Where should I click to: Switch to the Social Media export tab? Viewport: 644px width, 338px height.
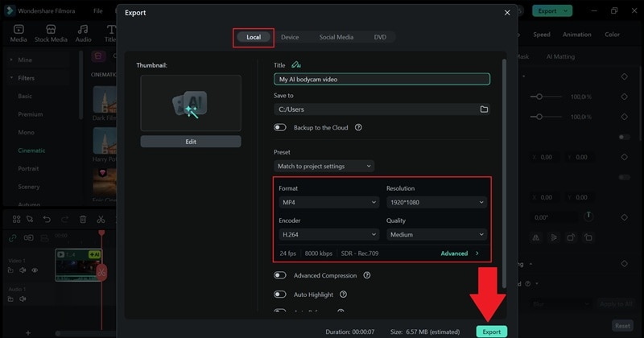coord(336,37)
